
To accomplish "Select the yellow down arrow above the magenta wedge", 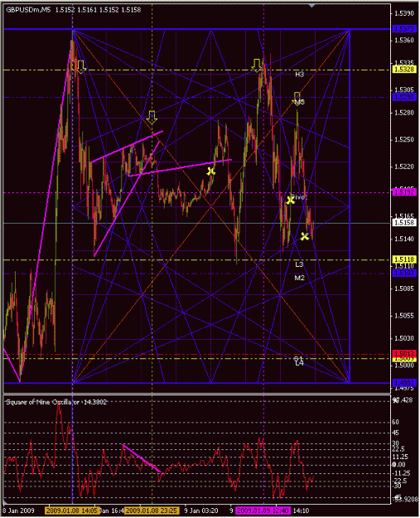I will (x=152, y=118).
